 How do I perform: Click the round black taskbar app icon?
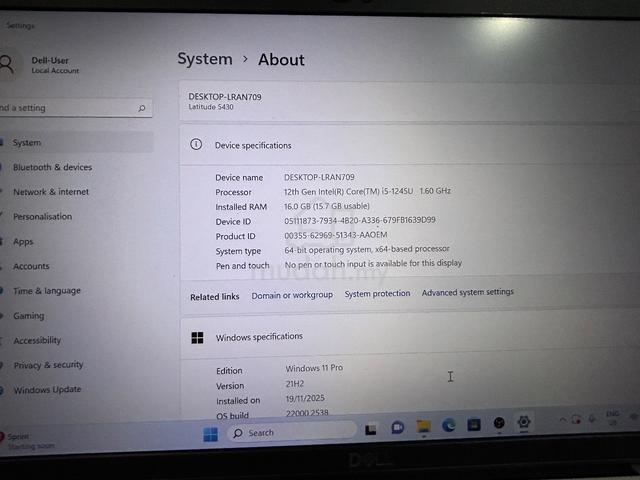tap(499, 423)
